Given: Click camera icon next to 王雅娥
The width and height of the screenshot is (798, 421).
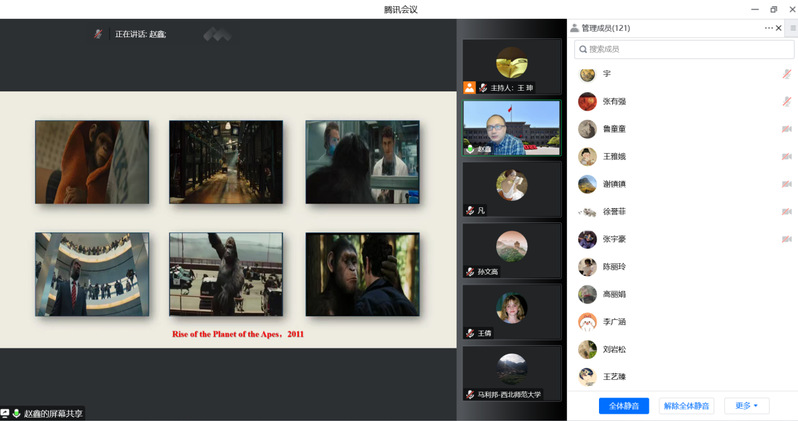Looking at the screenshot, I should click(786, 157).
